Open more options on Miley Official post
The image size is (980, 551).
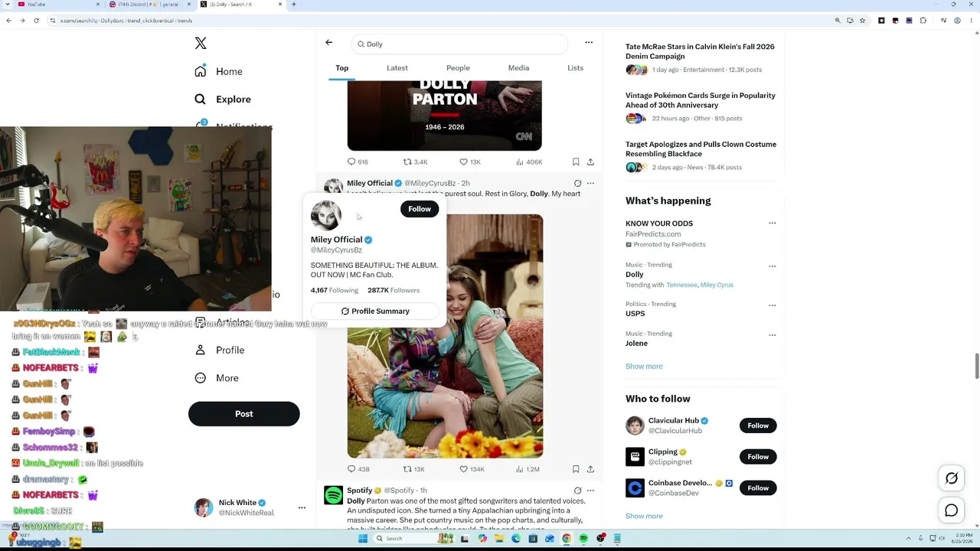[x=590, y=184]
